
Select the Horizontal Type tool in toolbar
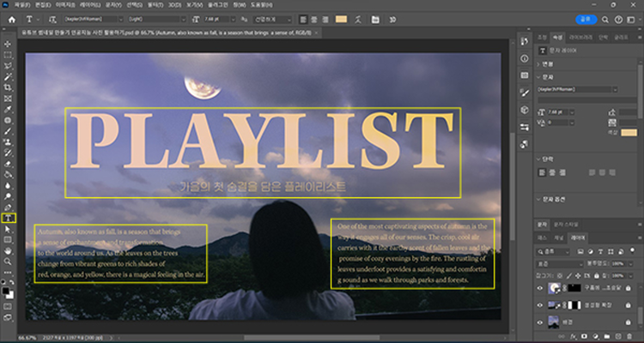pyautogui.click(x=8, y=218)
